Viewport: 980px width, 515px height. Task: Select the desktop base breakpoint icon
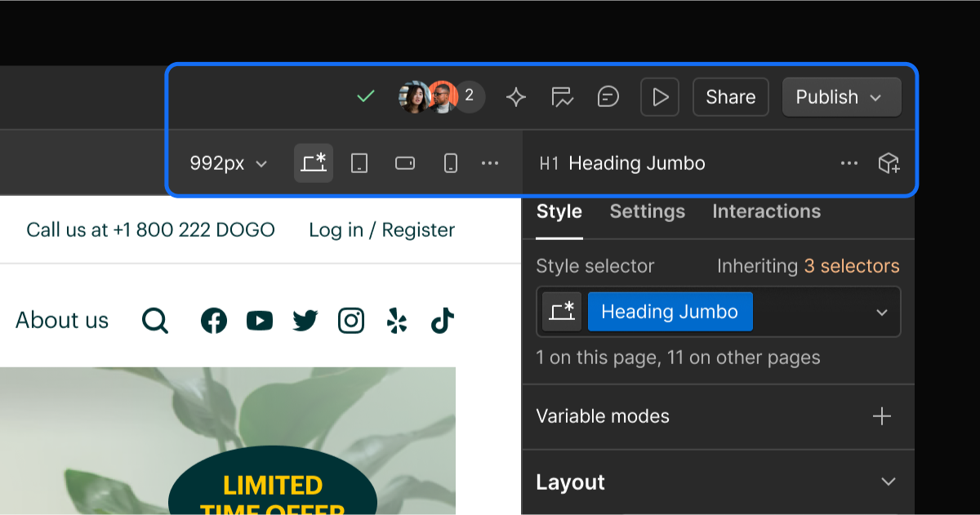pos(314,162)
